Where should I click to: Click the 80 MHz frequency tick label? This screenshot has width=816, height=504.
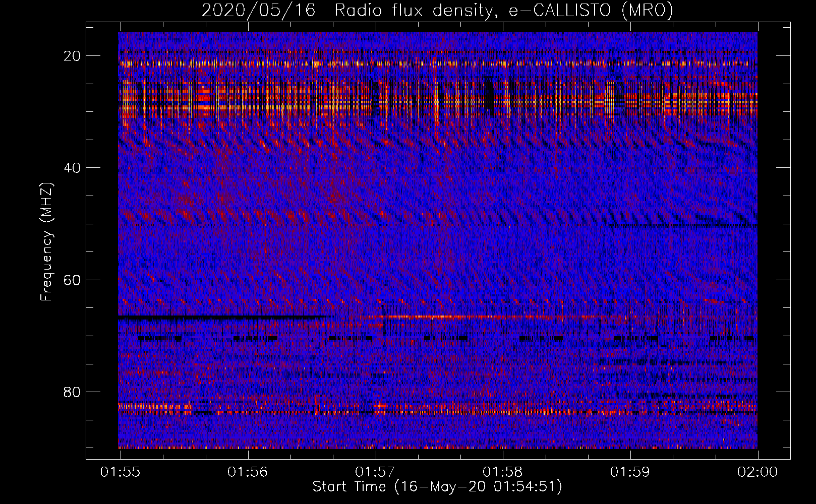[x=73, y=392]
